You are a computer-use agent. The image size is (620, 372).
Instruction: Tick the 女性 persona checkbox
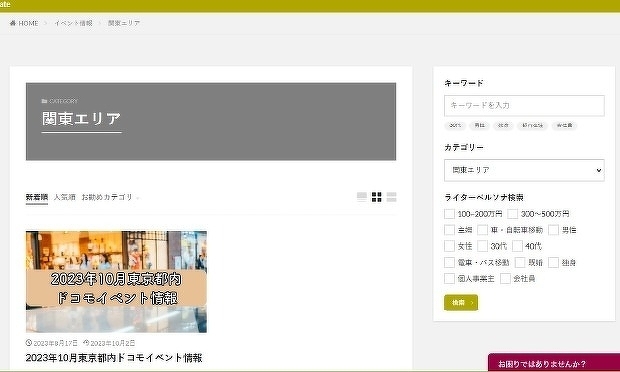[x=449, y=246]
